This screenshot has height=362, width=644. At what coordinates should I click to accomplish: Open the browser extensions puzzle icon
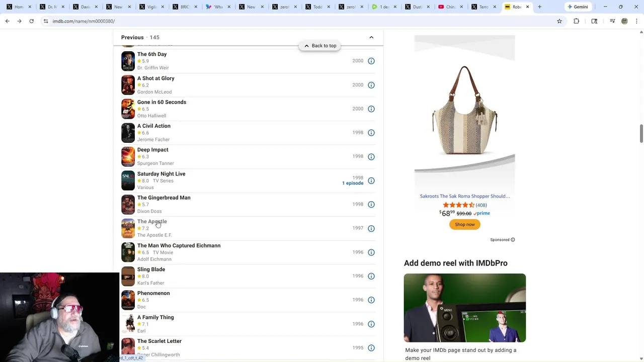[x=576, y=21]
